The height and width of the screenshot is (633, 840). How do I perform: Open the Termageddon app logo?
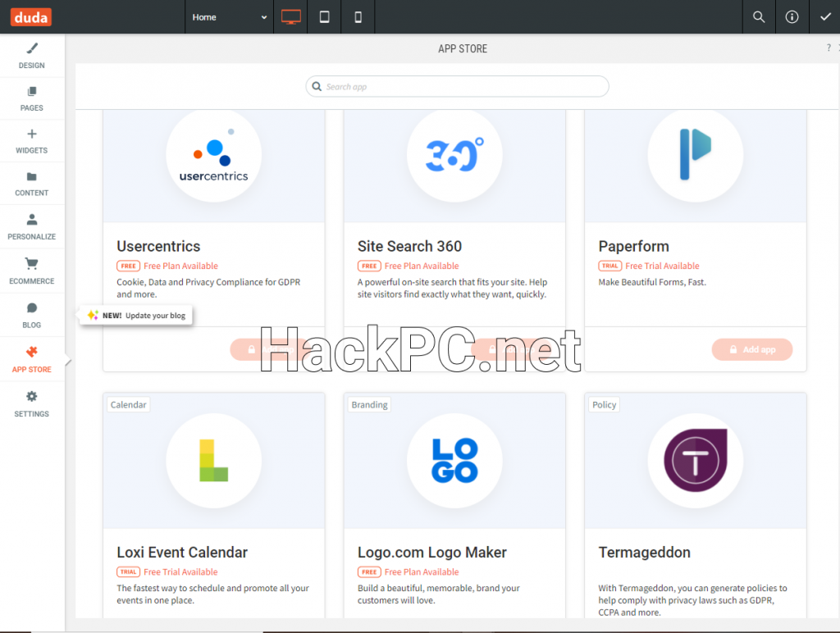[696, 461]
